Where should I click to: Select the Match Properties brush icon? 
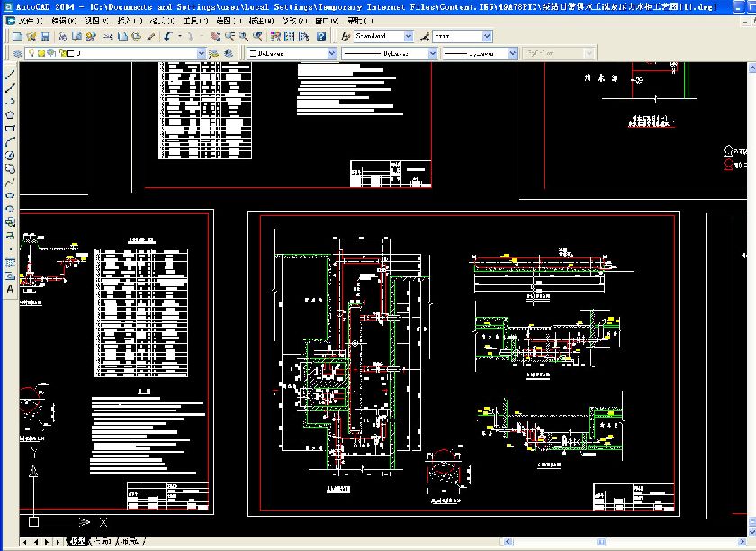150,36
